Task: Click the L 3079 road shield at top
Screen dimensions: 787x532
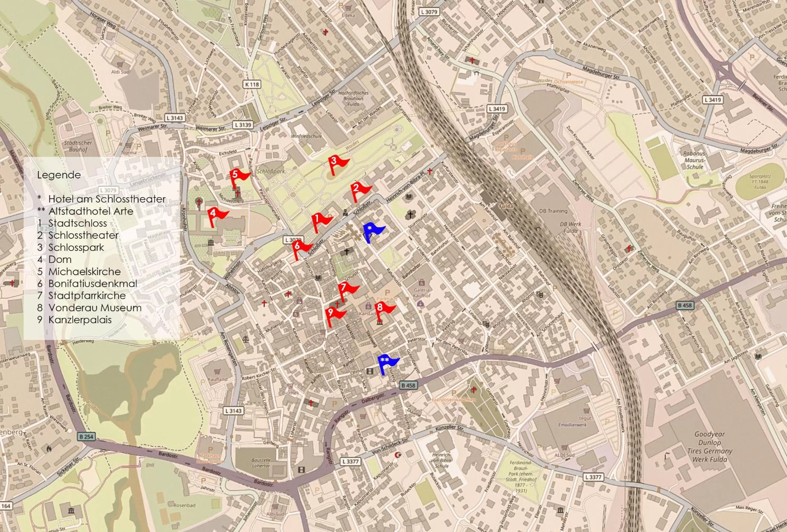Action: tap(429, 12)
